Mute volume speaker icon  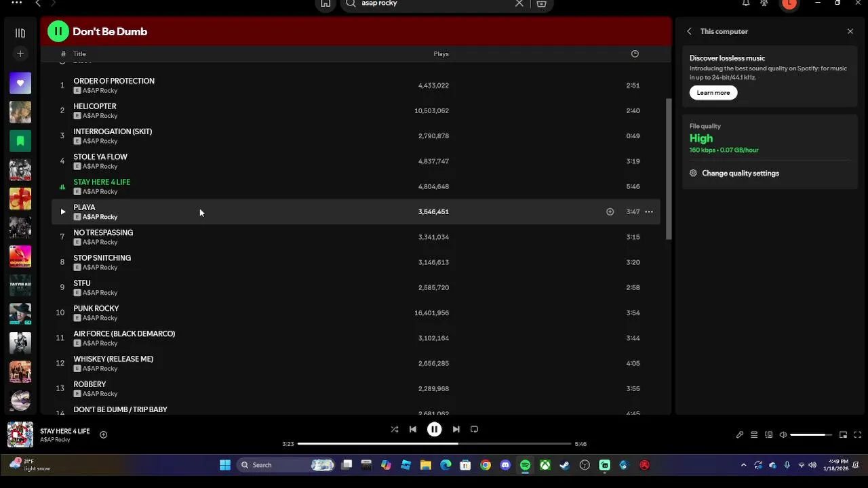click(x=783, y=435)
